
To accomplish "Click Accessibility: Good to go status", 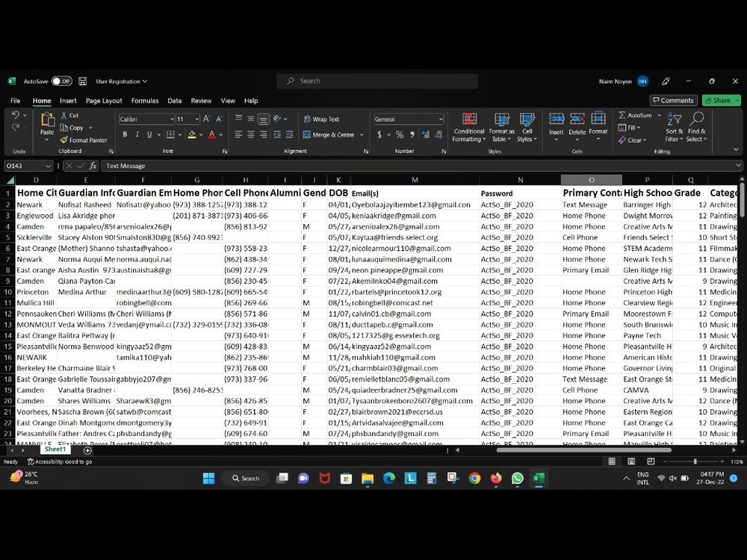I will (x=60, y=461).
